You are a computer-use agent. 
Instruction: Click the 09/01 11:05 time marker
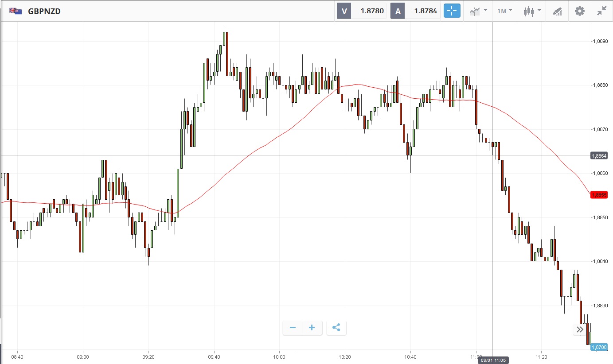point(493,360)
